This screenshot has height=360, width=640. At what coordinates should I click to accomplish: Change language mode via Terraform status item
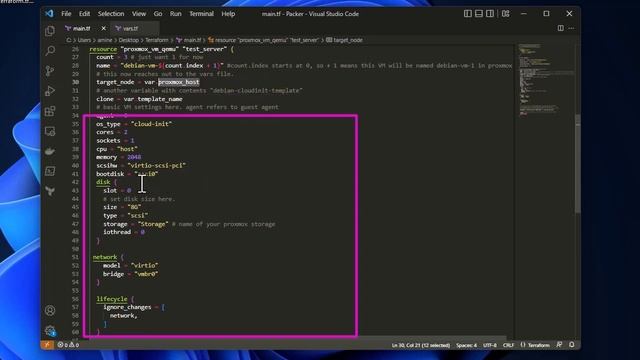[x=535, y=345]
